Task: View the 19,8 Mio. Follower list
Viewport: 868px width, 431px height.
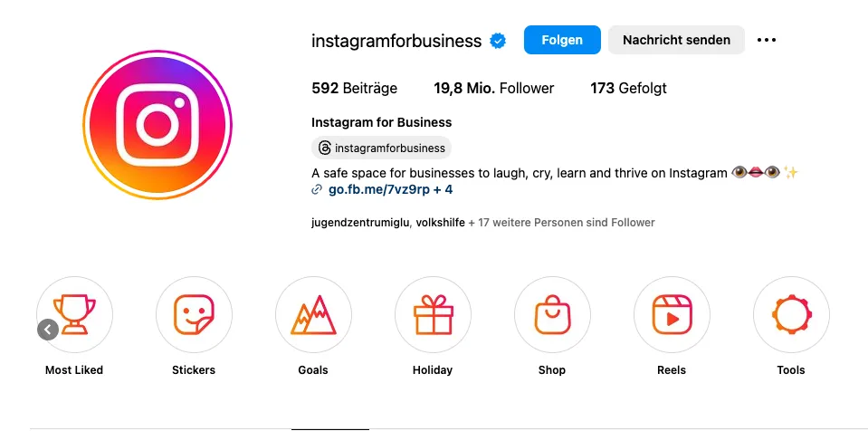Action: (494, 88)
